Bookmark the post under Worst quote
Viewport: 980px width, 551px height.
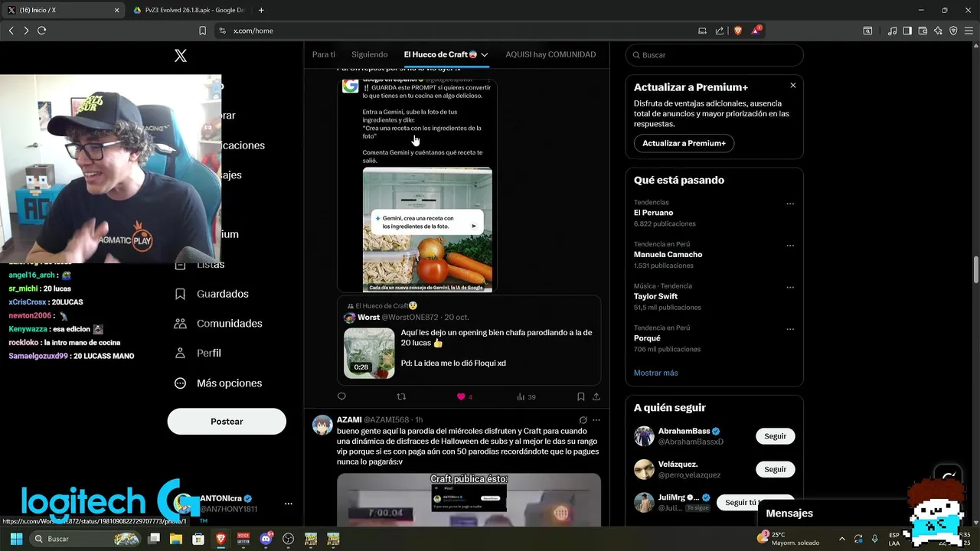tap(580, 396)
